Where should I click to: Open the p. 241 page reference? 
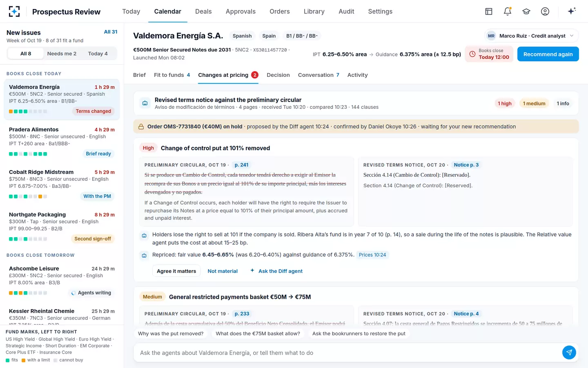coord(241,165)
